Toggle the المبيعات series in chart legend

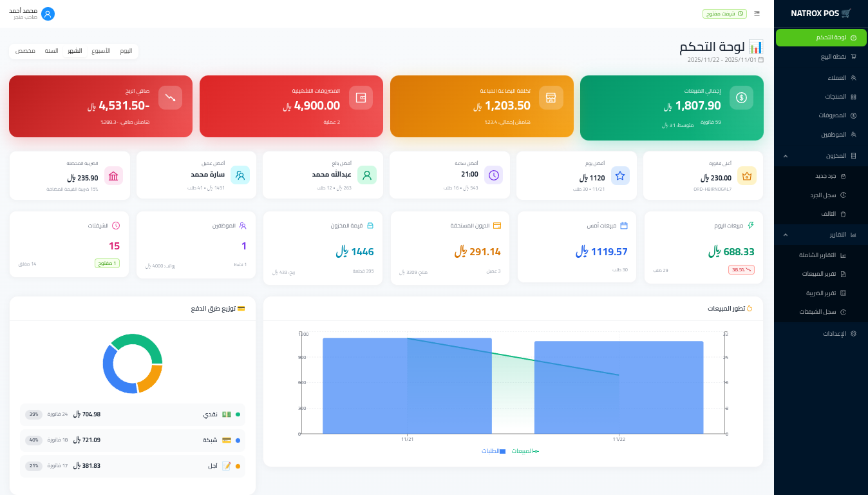[525, 451]
